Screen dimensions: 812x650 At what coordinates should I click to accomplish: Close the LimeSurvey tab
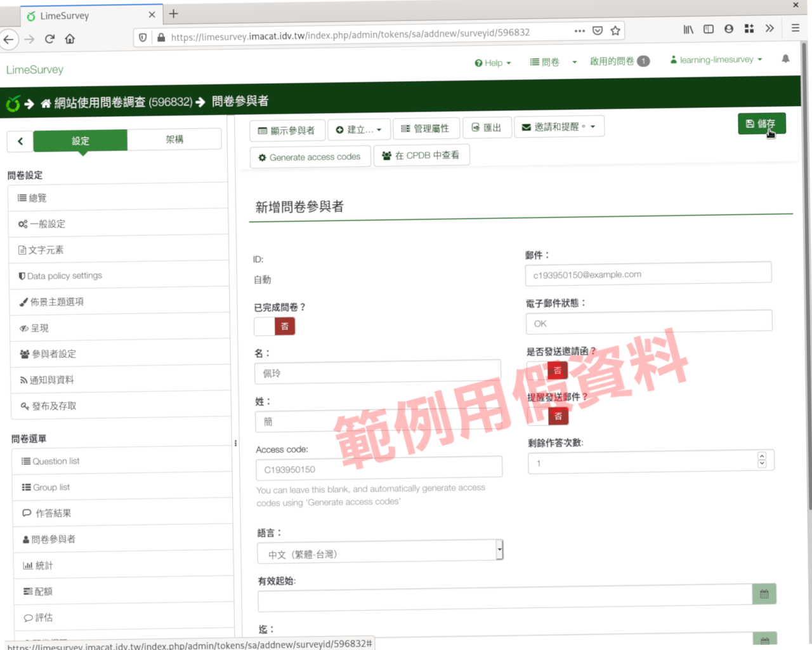tap(152, 15)
